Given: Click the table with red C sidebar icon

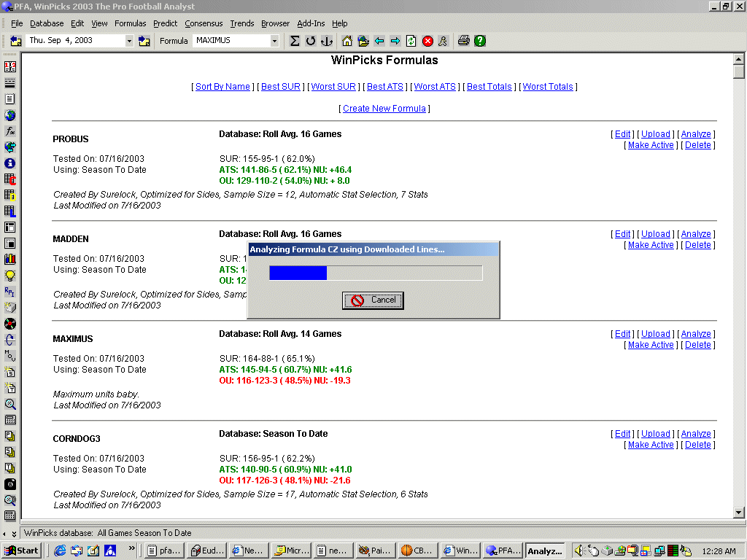Looking at the screenshot, I should pos(9,179).
